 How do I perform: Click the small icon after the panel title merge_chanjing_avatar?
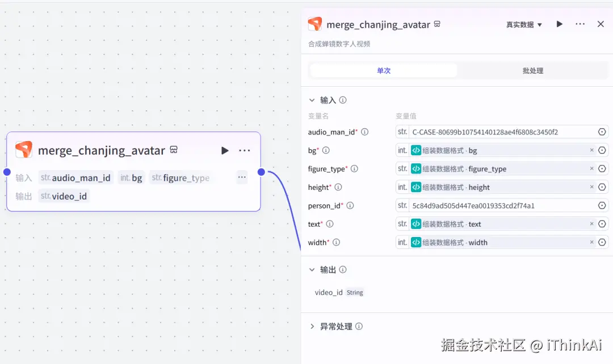tap(436, 24)
